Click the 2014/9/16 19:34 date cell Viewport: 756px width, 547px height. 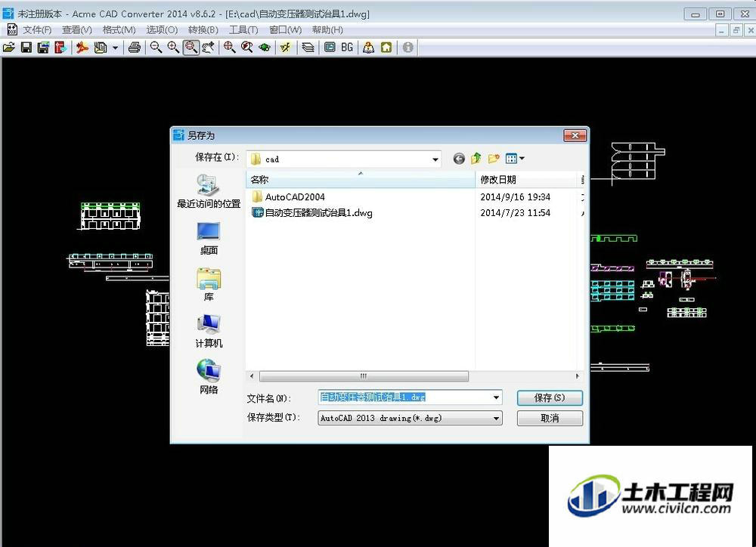[515, 196]
